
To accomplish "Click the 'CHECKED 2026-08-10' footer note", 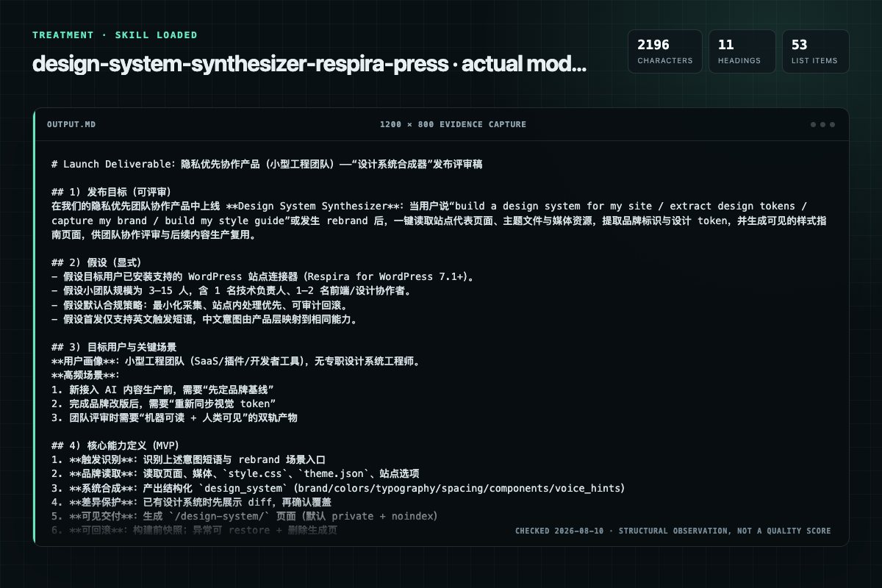I will click(x=673, y=531).
